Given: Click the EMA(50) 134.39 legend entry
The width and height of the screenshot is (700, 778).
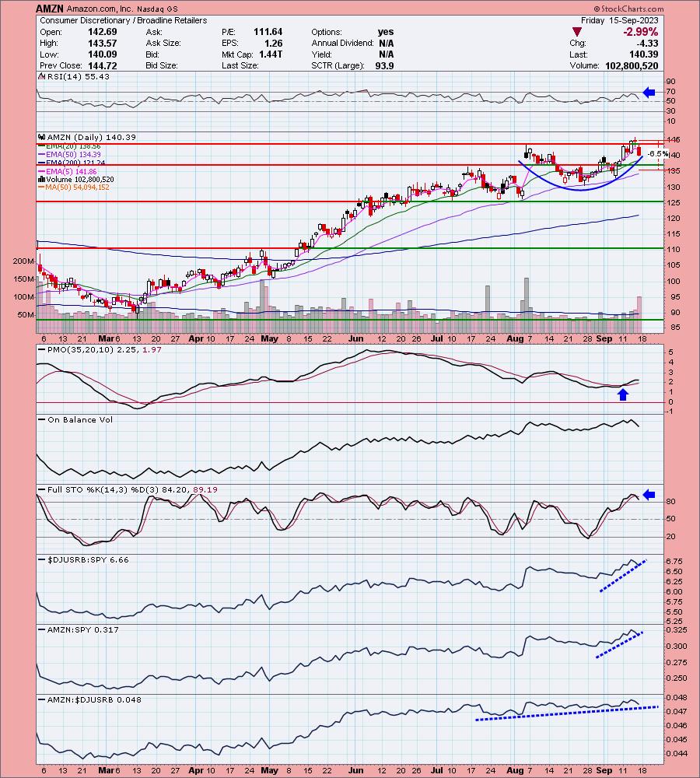Looking at the screenshot, I should pos(73,155).
